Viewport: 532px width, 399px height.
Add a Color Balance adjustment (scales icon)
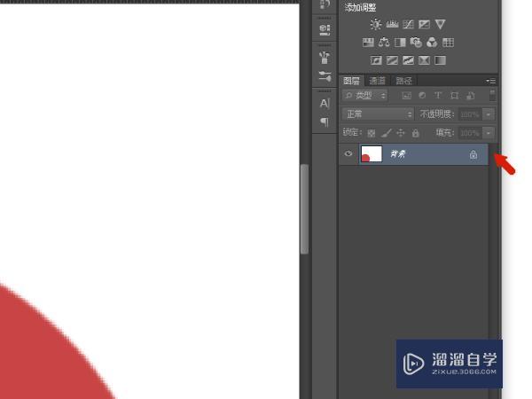384,43
